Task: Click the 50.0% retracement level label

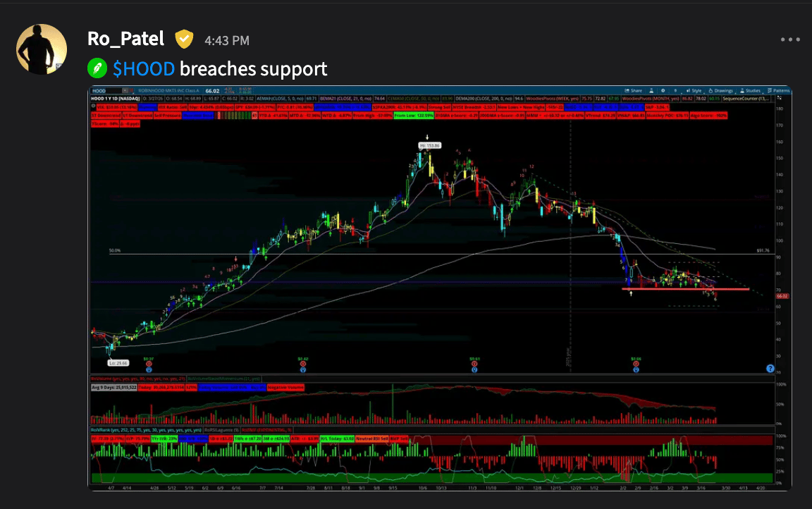Action: (114, 250)
